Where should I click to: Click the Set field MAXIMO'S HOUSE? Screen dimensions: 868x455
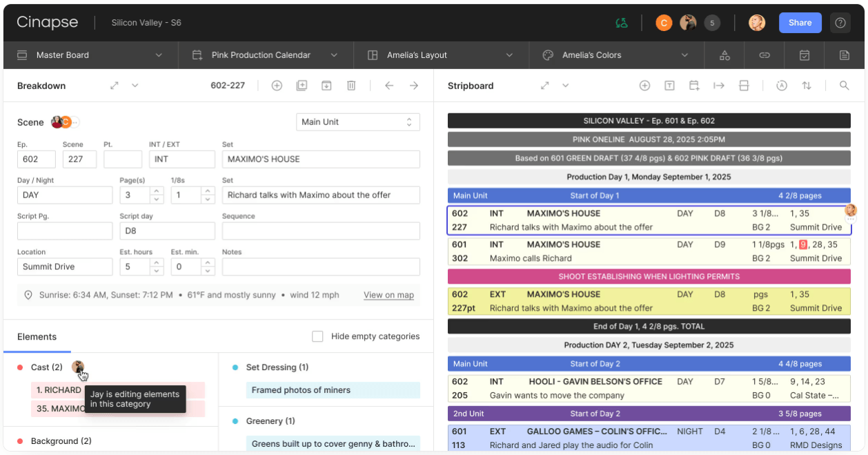tap(321, 159)
